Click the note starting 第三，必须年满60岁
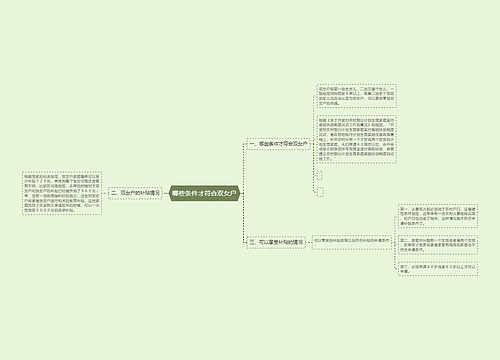The height and width of the screenshot is (360, 500). (x=438, y=269)
